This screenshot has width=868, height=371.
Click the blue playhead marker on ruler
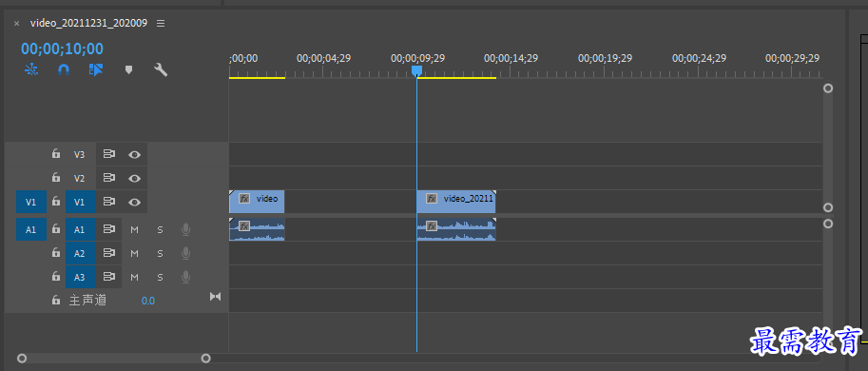(416, 71)
